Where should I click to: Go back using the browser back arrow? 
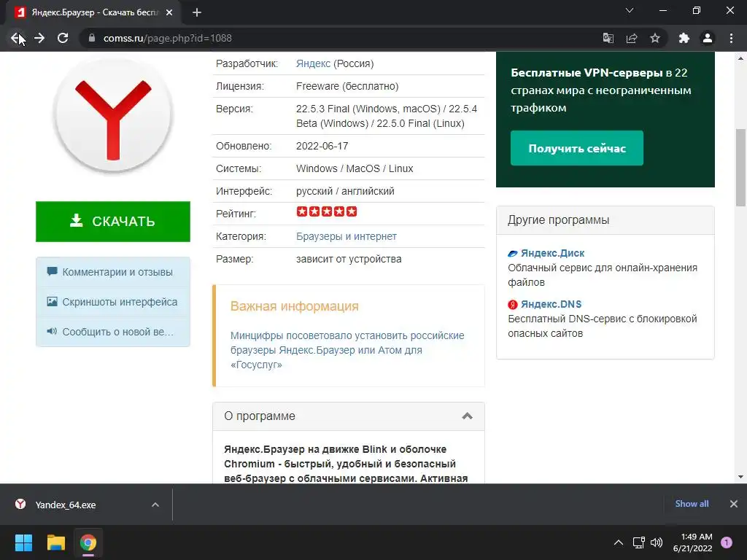pyautogui.click(x=16, y=38)
